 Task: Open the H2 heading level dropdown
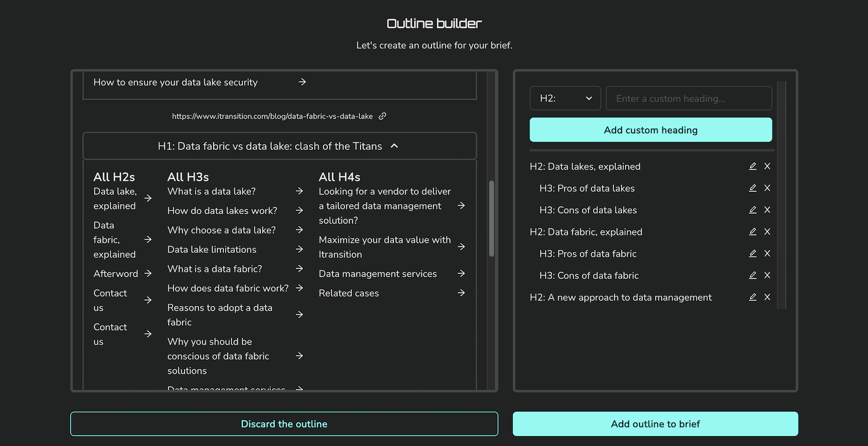pyautogui.click(x=565, y=98)
